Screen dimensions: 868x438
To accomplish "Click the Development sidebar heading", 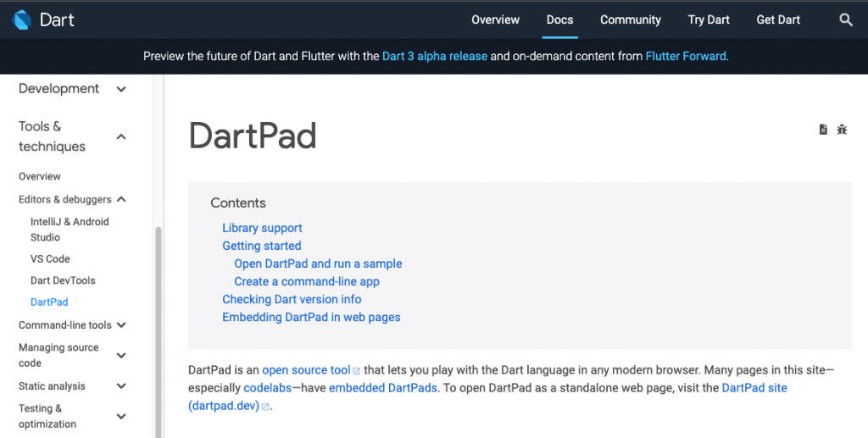I will click(x=58, y=88).
